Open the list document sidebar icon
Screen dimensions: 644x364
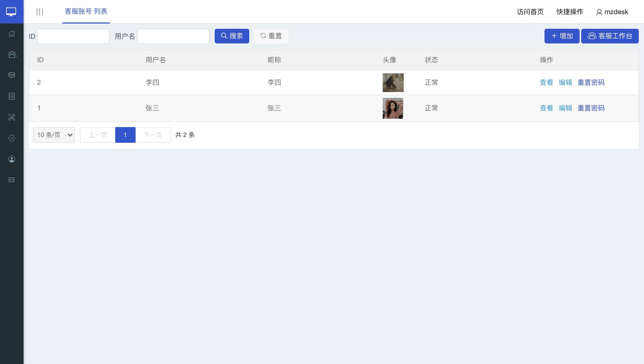(12, 96)
